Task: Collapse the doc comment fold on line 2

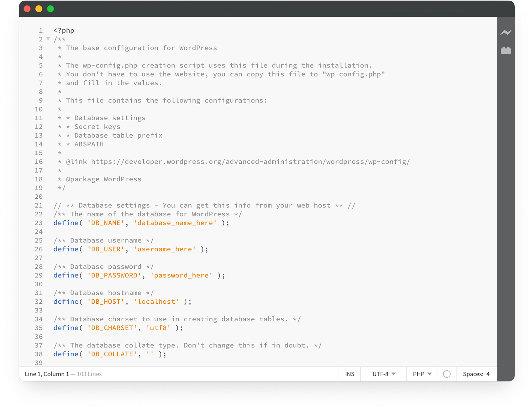Action: click(x=48, y=39)
